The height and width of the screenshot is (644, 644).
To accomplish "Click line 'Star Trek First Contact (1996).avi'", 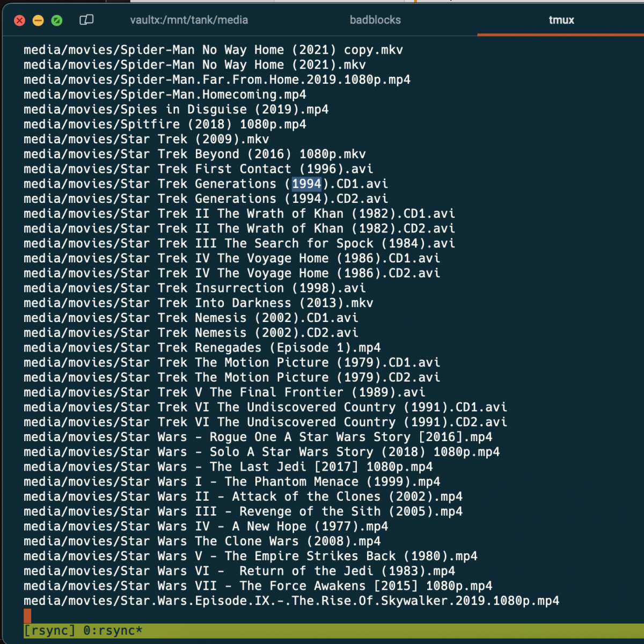I will click(199, 169).
